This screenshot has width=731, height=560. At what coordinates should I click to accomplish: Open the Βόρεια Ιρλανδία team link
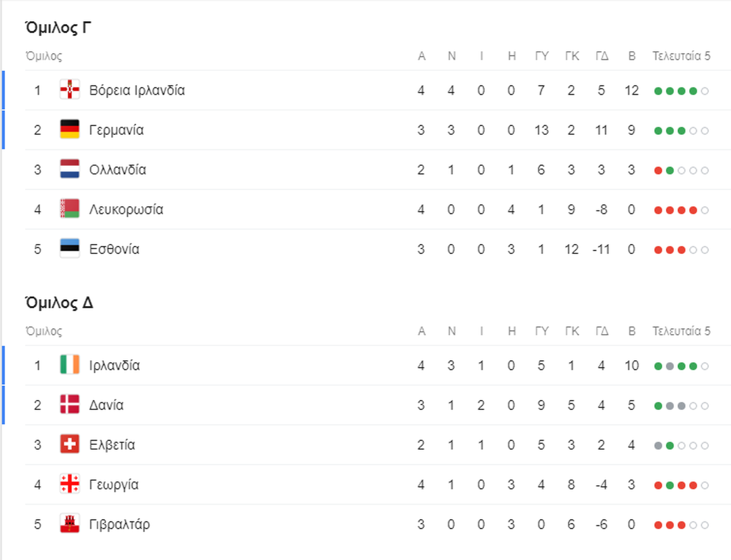137,91
